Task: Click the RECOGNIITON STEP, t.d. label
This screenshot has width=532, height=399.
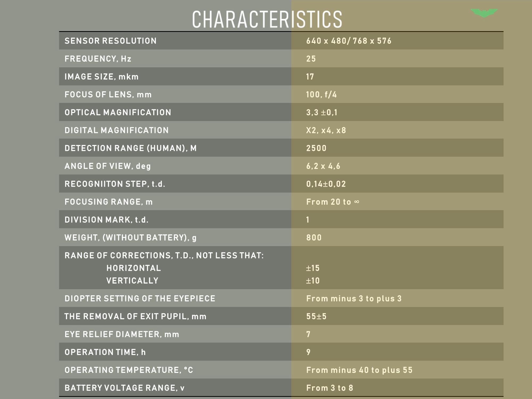Action: pyautogui.click(x=115, y=184)
